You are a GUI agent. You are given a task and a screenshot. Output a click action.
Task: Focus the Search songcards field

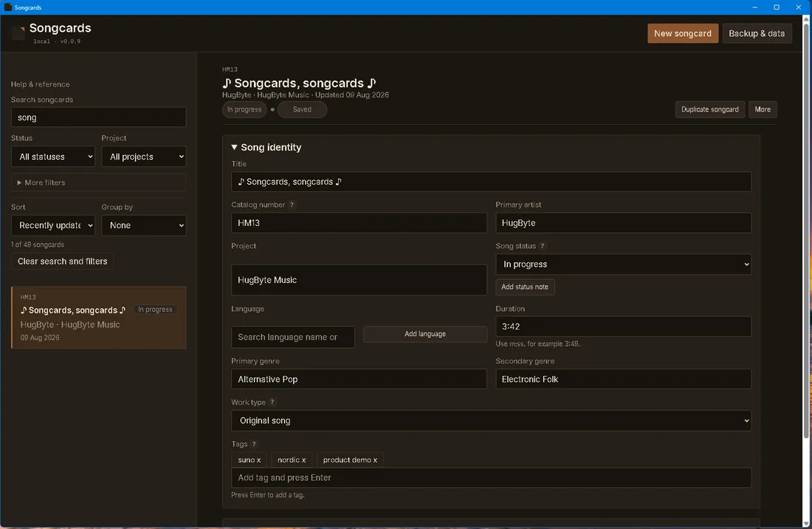click(x=98, y=117)
